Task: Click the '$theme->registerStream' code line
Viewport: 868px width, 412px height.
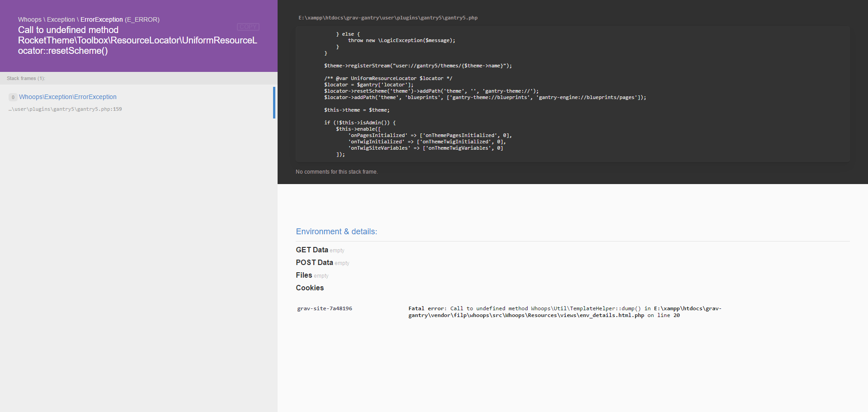Action: [x=418, y=66]
